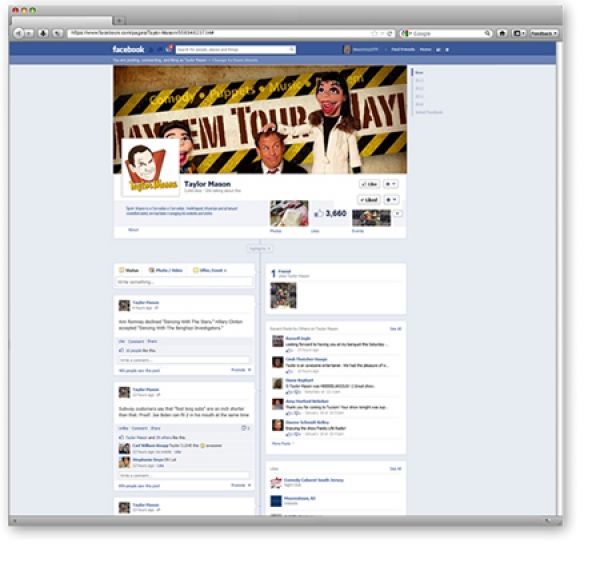Viewport: 600px width, 567px height.
Task: Click the Write something text box
Action: (184, 282)
